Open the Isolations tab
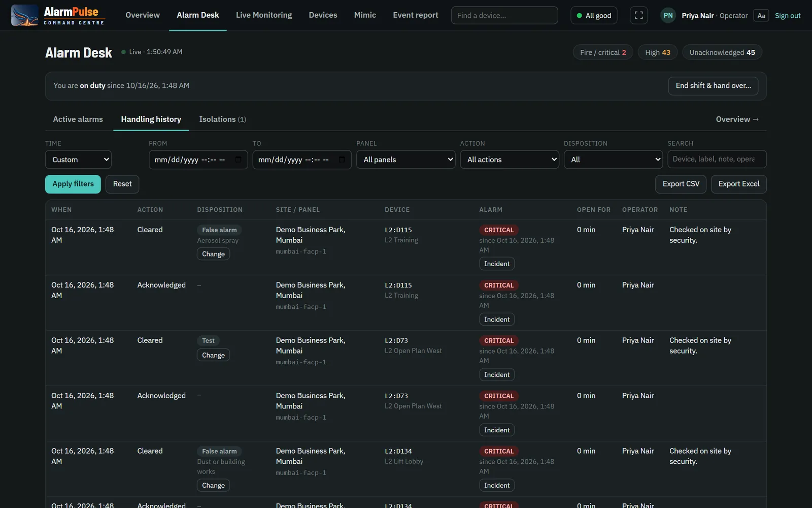 pos(222,119)
